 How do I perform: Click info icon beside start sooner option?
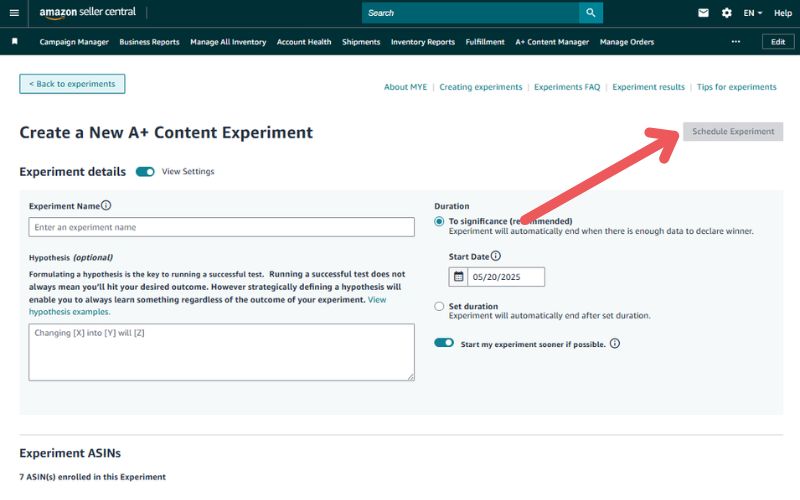[x=615, y=343]
